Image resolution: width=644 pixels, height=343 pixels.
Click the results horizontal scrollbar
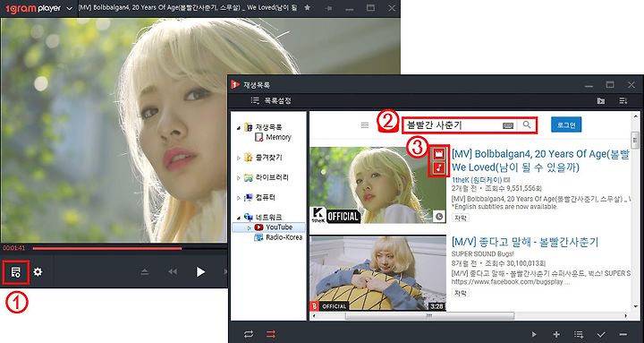(429, 316)
